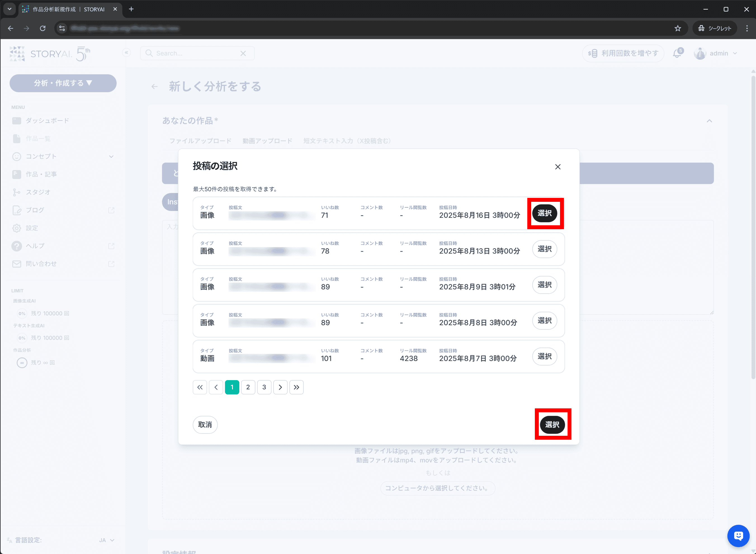756x554 pixels.
Task: Open the chat support widget
Action: click(x=738, y=536)
